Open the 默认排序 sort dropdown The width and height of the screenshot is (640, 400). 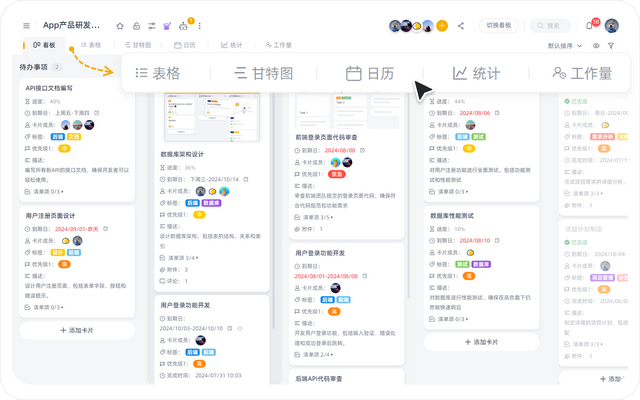tap(564, 46)
